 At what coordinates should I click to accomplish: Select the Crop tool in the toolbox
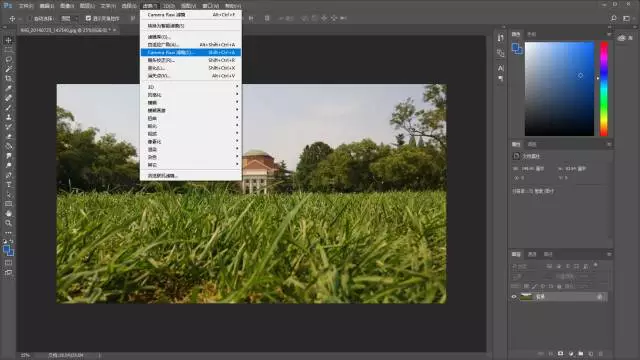[8, 78]
